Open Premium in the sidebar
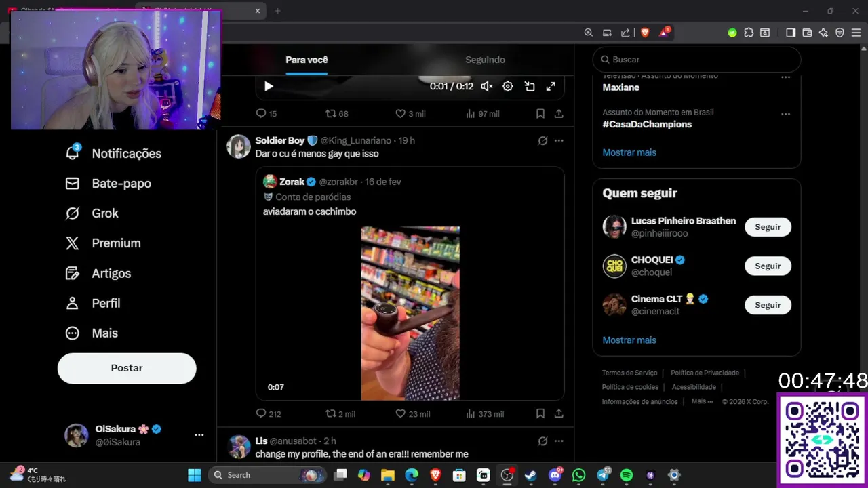 [x=103, y=243]
